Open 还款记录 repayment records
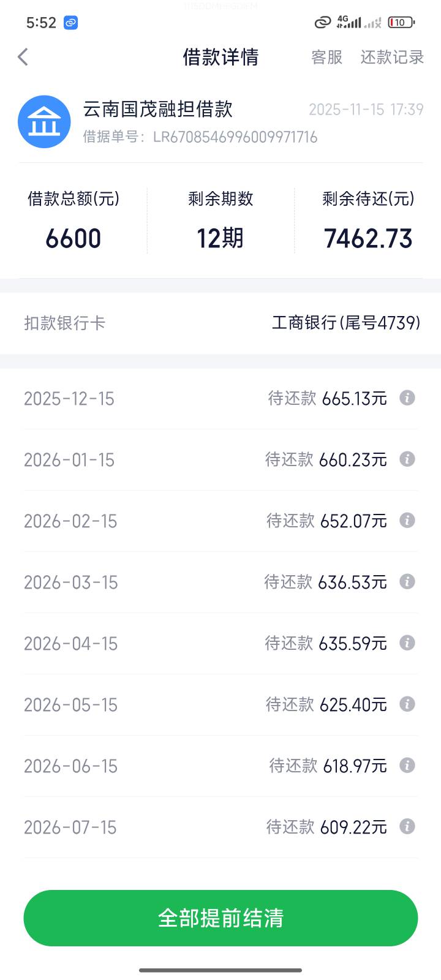Image resolution: width=441 pixels, height=980 pixels. coord(392,57)
